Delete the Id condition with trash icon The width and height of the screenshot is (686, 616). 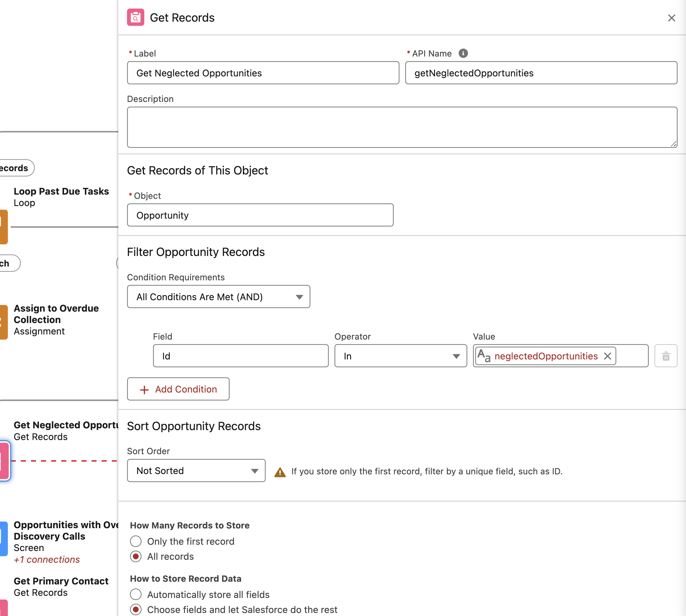[665, 356]
